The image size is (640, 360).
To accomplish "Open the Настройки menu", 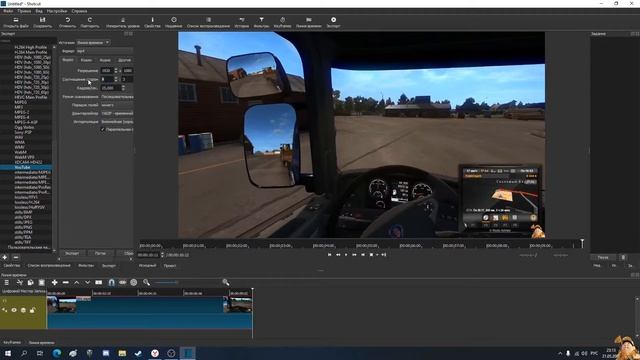I will tap(57, 11).
